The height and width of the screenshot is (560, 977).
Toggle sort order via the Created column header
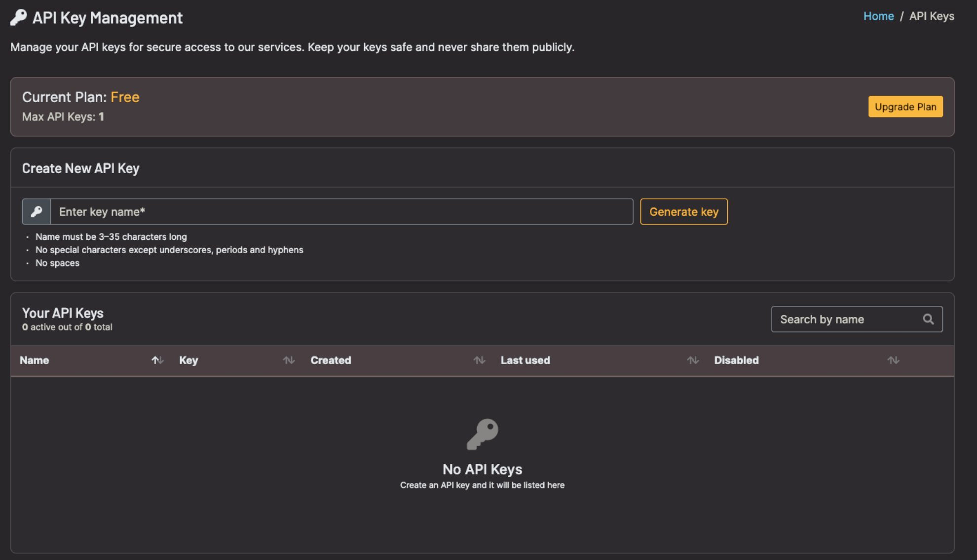331,360
